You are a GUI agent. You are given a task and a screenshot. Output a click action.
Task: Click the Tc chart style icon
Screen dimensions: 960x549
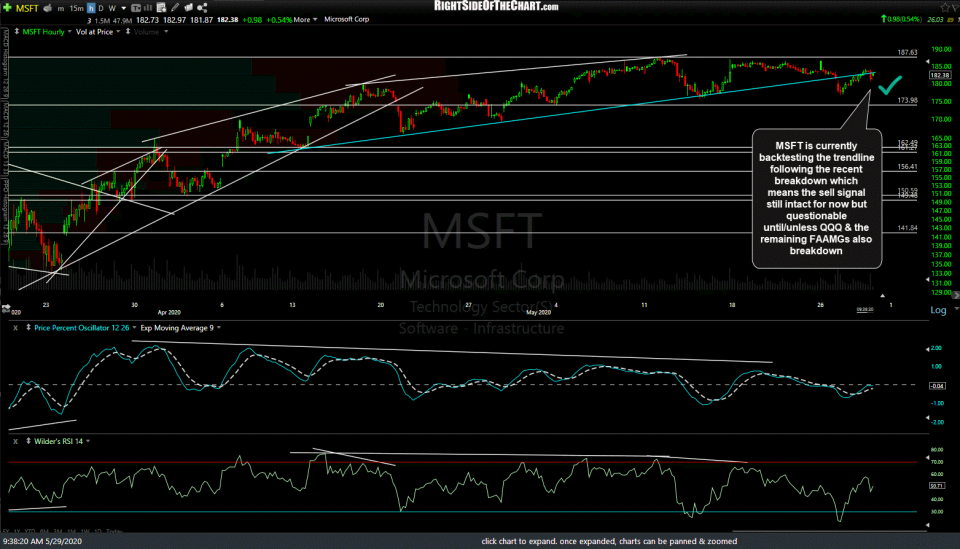[136, 8]
